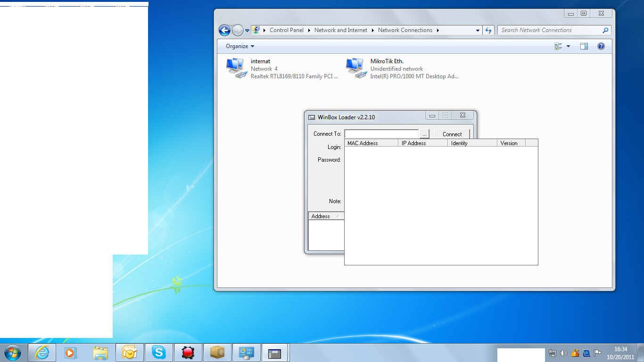Open Windows Media Player from taskbar
This screenshot has height=362, width=644.
70,353
